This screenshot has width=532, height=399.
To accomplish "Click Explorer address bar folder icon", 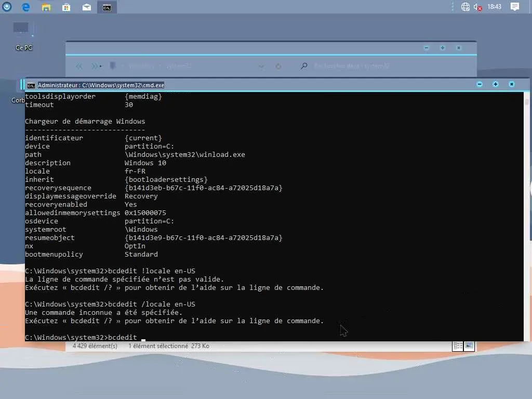I will [x=113, y=66].
